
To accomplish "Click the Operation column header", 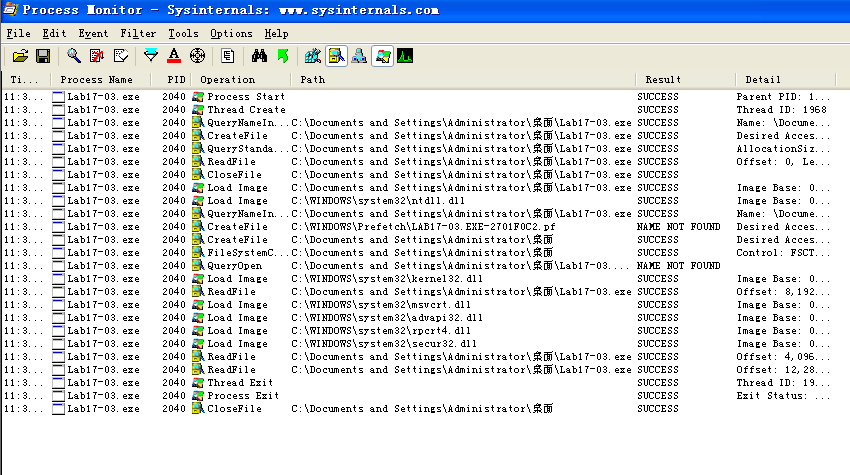I will (x=241, y=80).
